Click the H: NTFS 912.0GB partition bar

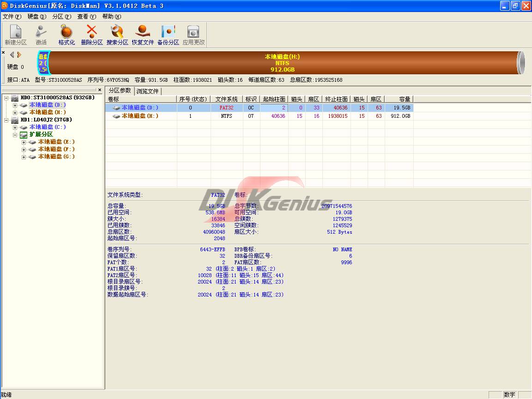point(283,63)
